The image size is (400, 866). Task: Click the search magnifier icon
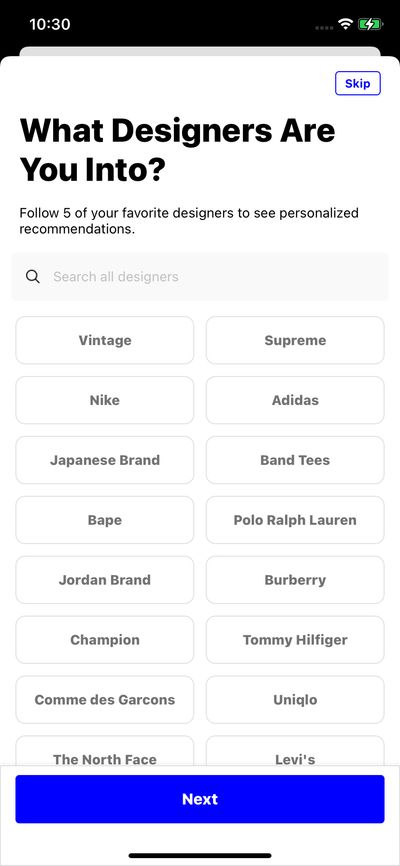[33, 277]
